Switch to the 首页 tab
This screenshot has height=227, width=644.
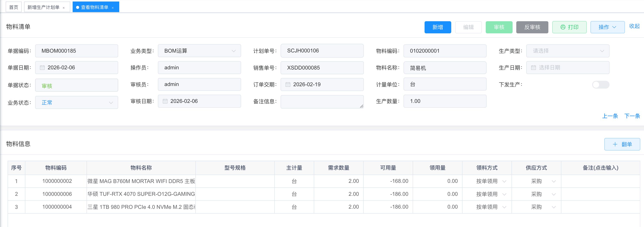point(14,7)
